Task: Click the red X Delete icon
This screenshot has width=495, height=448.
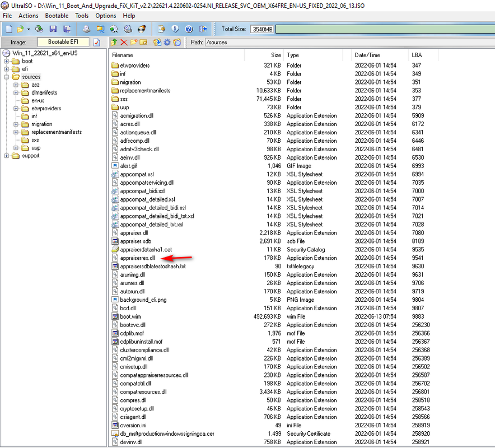Action: (124, 43)
